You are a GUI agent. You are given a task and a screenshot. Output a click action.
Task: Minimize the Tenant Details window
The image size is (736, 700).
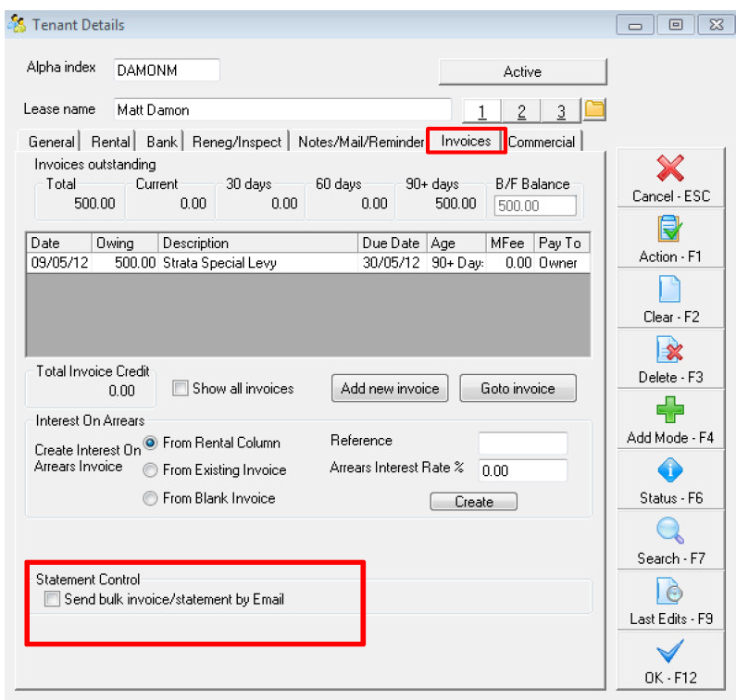coord(634,25)
